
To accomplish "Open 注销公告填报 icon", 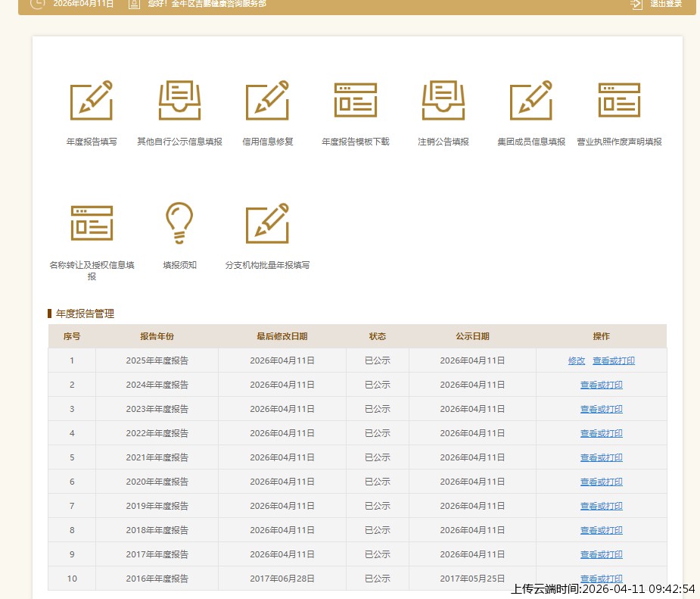I will [x=443, y=101].
